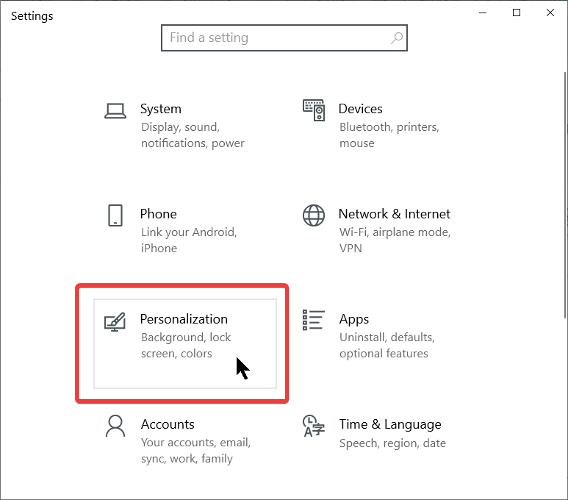This screenshot has width=568, height=500.
Task: Select the Accounts person icon
Action: 115,426
